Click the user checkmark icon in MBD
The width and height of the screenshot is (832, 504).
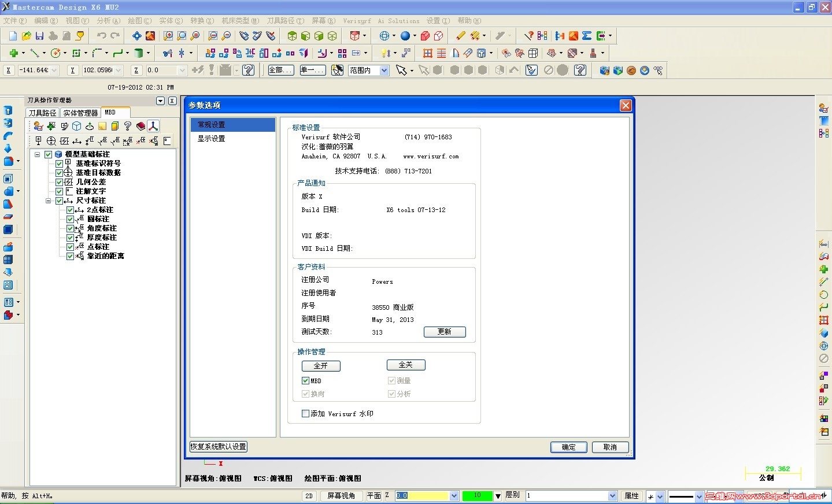(x=38, y=126)
